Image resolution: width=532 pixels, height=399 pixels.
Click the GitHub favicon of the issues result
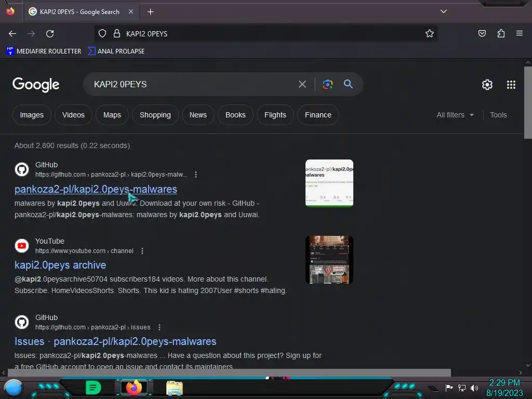(x=22, y=322)
